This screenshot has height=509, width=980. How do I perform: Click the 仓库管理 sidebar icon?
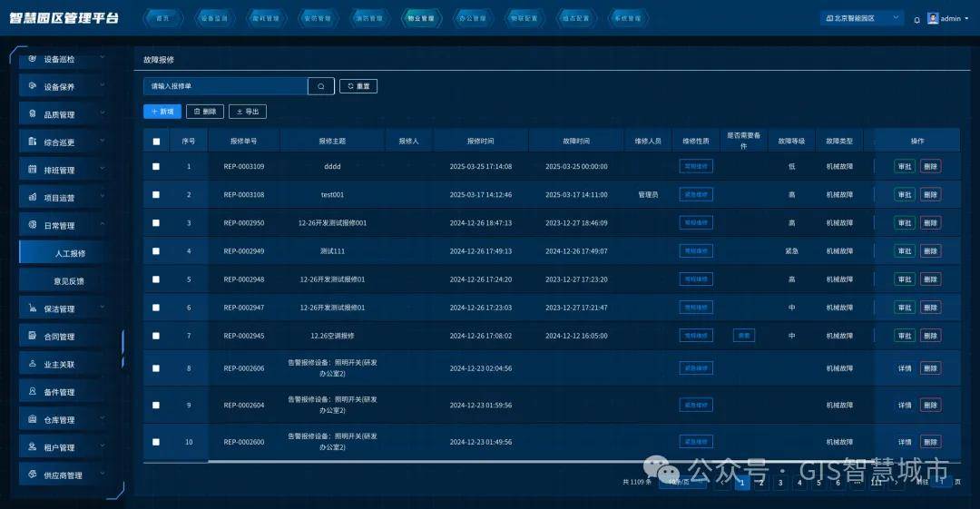pos(33,419)
